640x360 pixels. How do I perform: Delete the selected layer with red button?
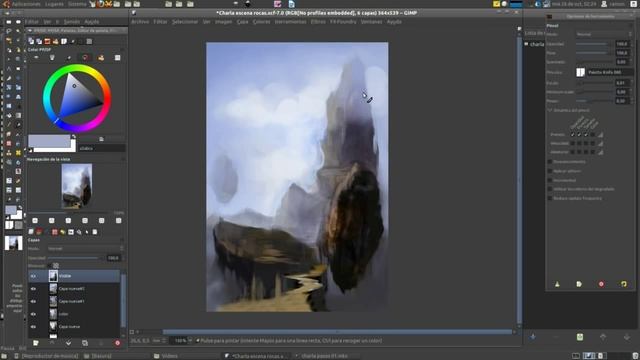118,343
